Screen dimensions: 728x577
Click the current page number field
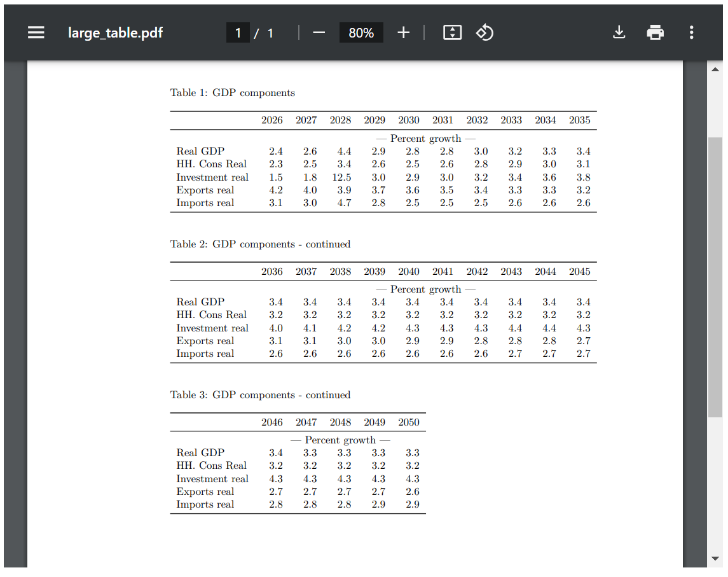238,32
